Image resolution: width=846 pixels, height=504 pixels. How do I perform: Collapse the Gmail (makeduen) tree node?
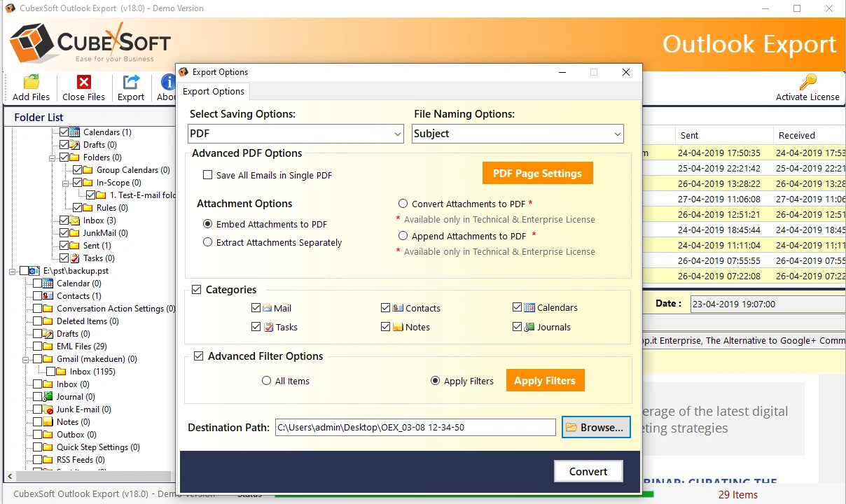[x=26, y=359]
